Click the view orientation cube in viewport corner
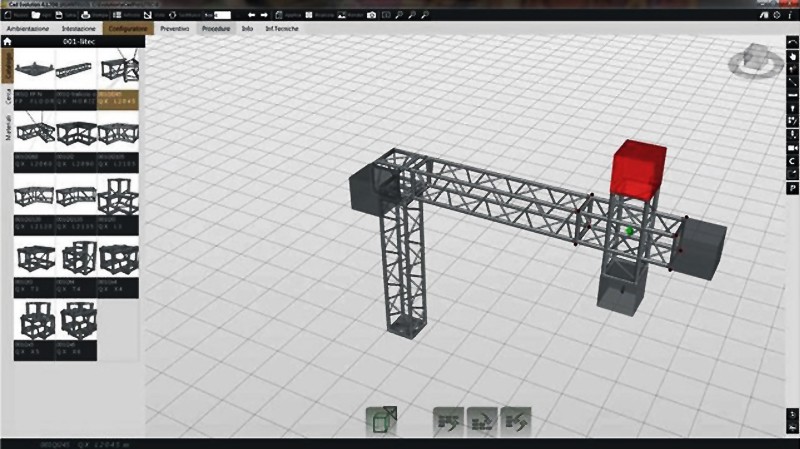The width and height of the screenshot is (800, 449). pos(755,63)
